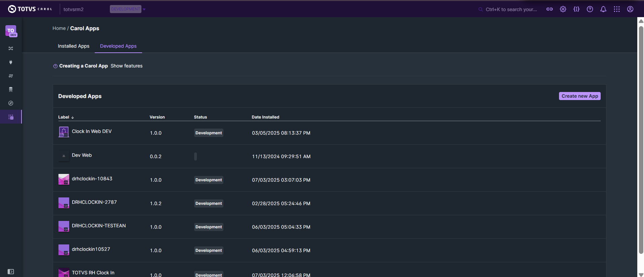Click the DRHCLOCKIN-2787 app icon
The width and height of the screenshot is (644, 277).
point(64,203)
